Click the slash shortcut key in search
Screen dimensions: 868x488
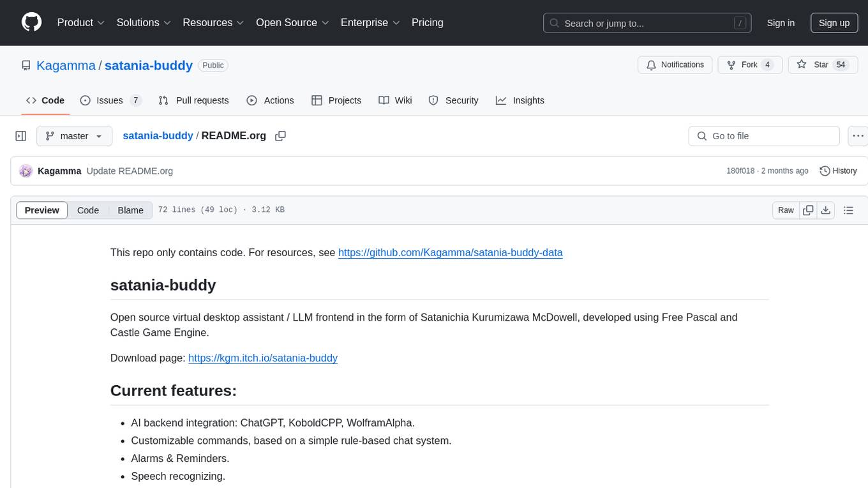[740, 23]
